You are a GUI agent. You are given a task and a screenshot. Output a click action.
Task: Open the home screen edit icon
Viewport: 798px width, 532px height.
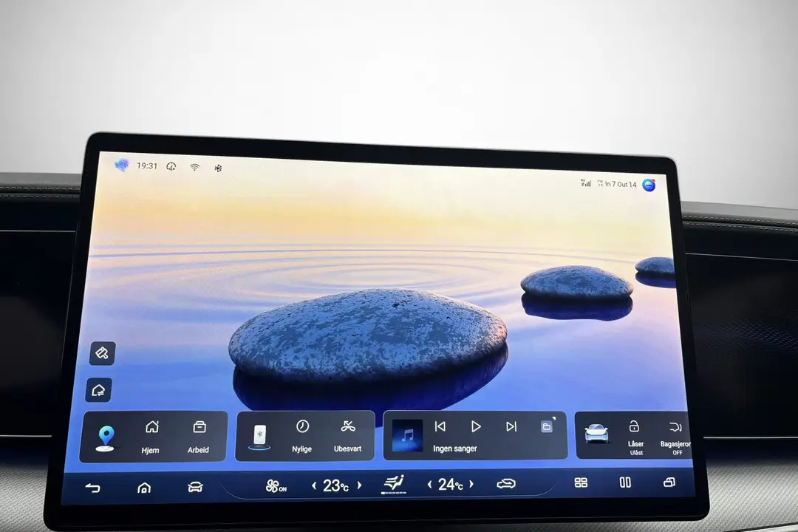point(99,390)
